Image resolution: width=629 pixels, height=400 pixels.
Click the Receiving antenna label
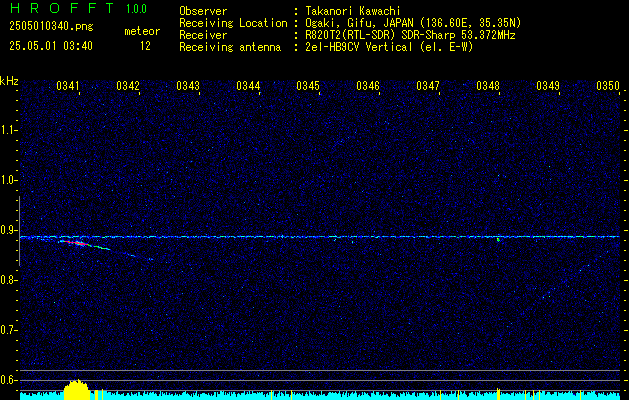click(x=230, y=47)
